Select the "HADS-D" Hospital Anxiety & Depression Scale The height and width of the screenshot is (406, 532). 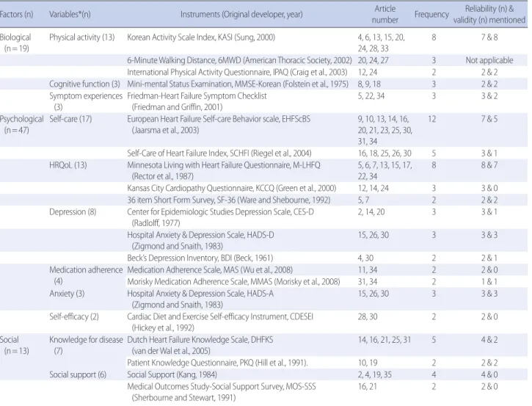(x=200, y=240)
